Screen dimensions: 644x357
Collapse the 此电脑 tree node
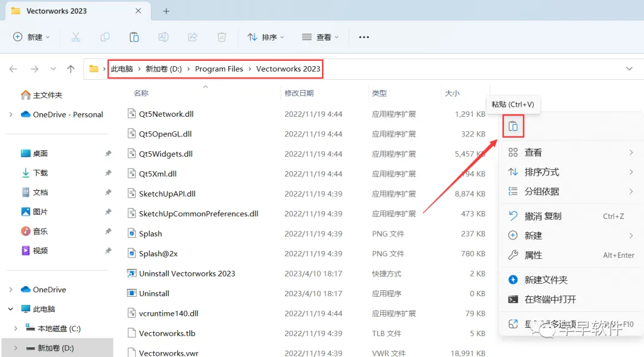pos(11,309)
